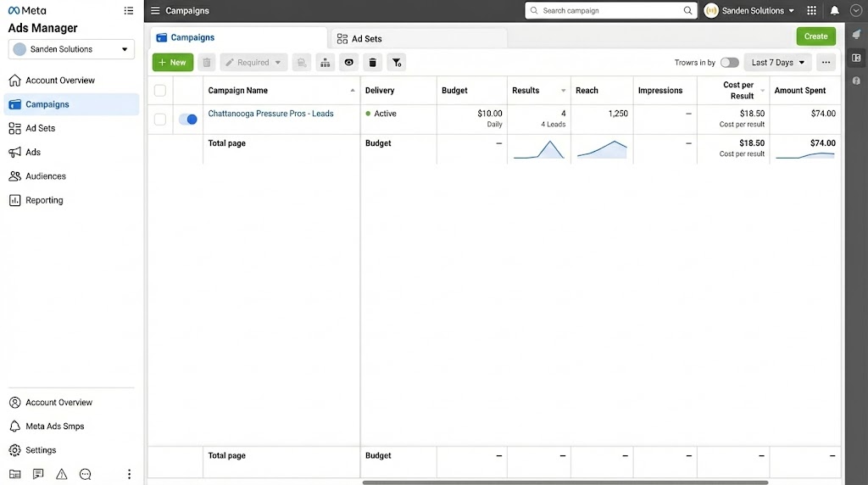Sort by Campaign Name arrow
Image resolution: width=868 pixels, height=485 pixels.
coord(353,90)
